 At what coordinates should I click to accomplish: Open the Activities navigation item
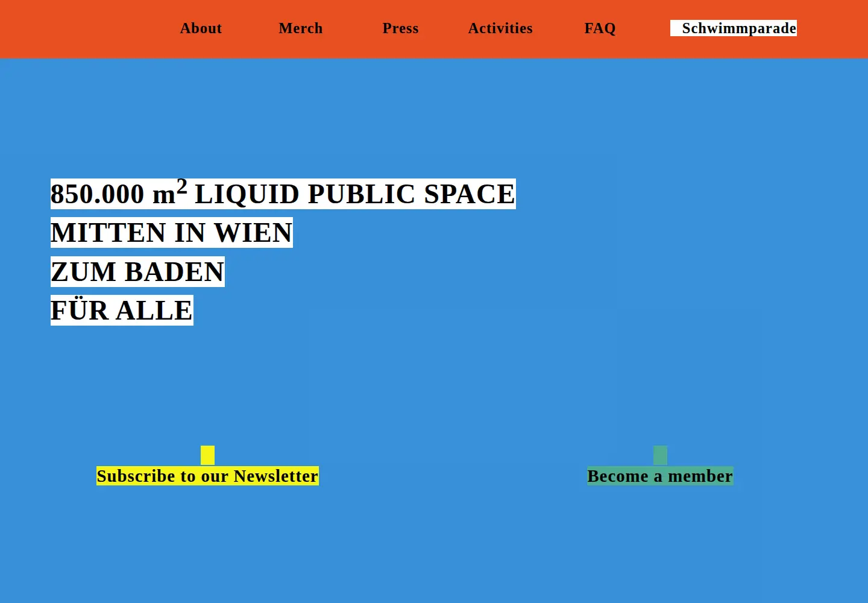point(500,28)
